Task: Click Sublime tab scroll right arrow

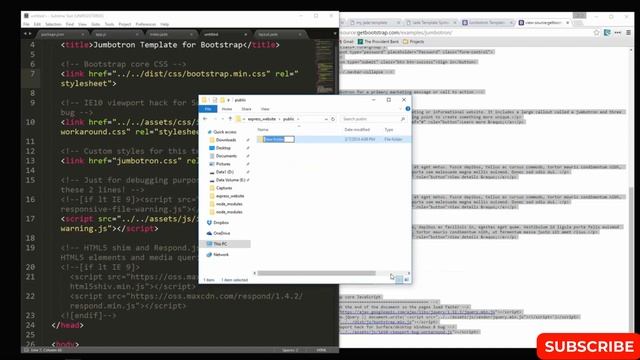Action: [30, 34]
